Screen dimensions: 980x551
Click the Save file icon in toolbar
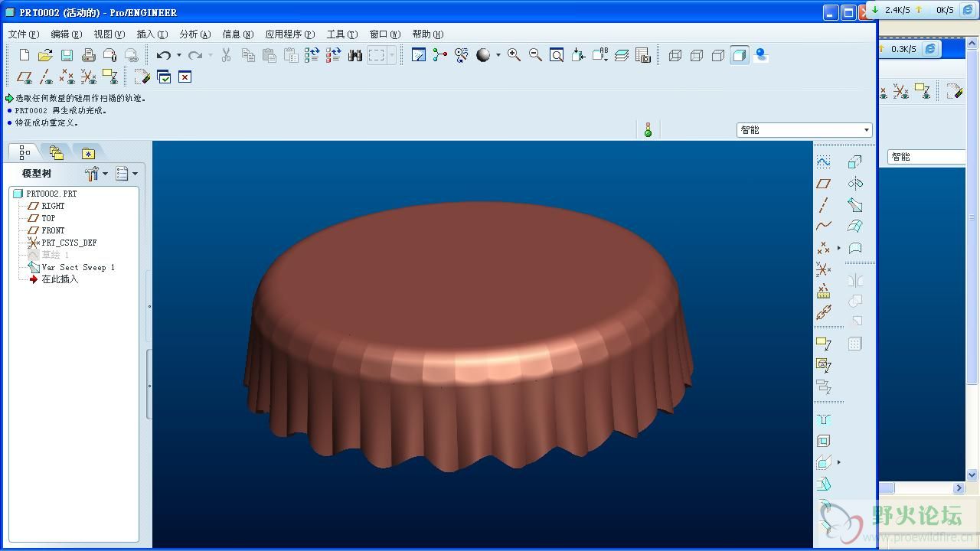(67, 55)
